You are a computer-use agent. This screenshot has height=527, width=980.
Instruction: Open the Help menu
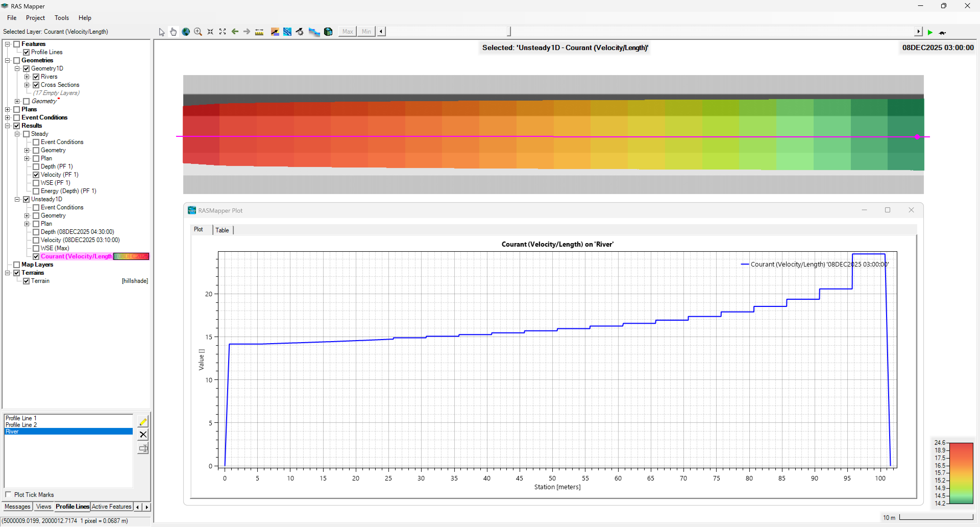pyautogui.click(x=85, y=18)
